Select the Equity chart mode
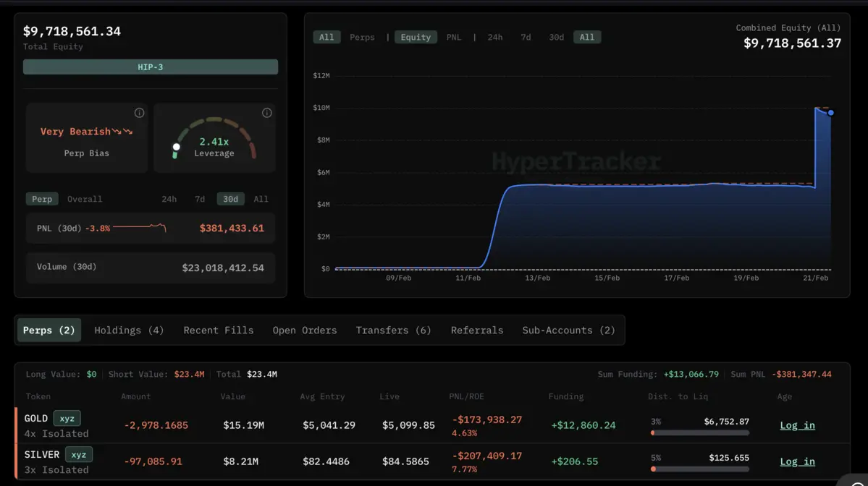 coord(416,37)
